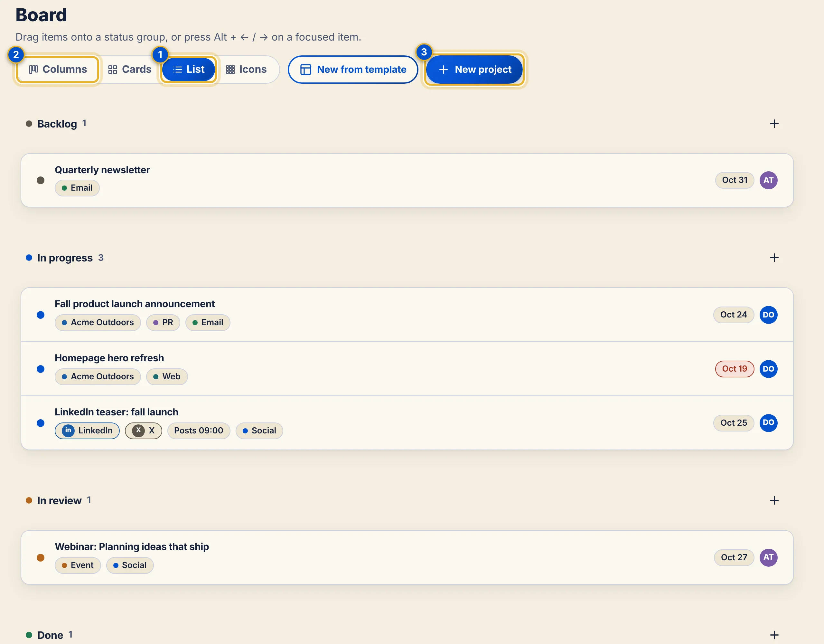
Task: Click Web tag on Homepage refresh
Action: (x=167, y=377)
